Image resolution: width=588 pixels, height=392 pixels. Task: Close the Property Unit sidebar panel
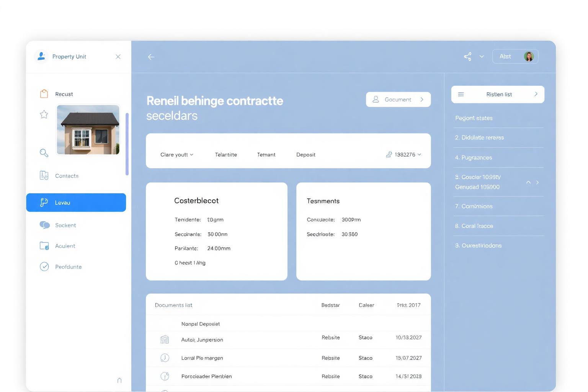[118, 57]
